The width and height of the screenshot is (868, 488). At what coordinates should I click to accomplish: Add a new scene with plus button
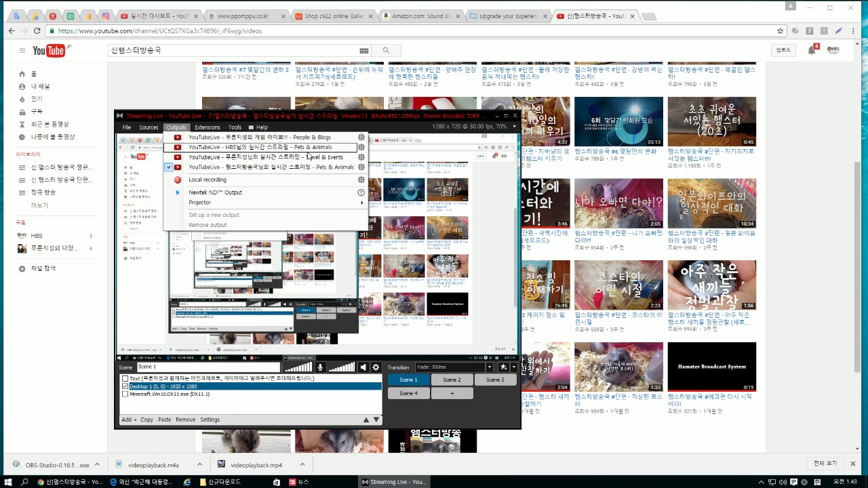click(452, 393)
